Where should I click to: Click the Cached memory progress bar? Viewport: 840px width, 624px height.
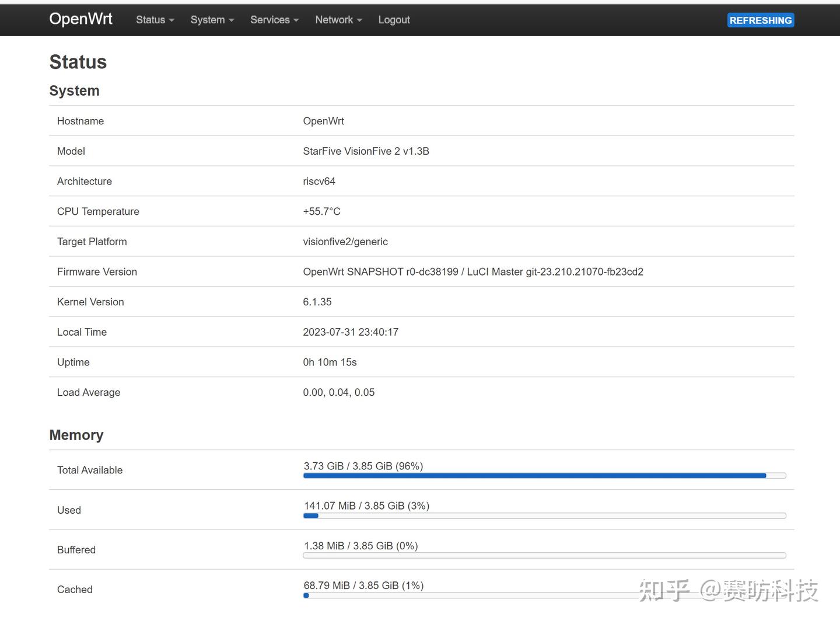pos(545,595)
